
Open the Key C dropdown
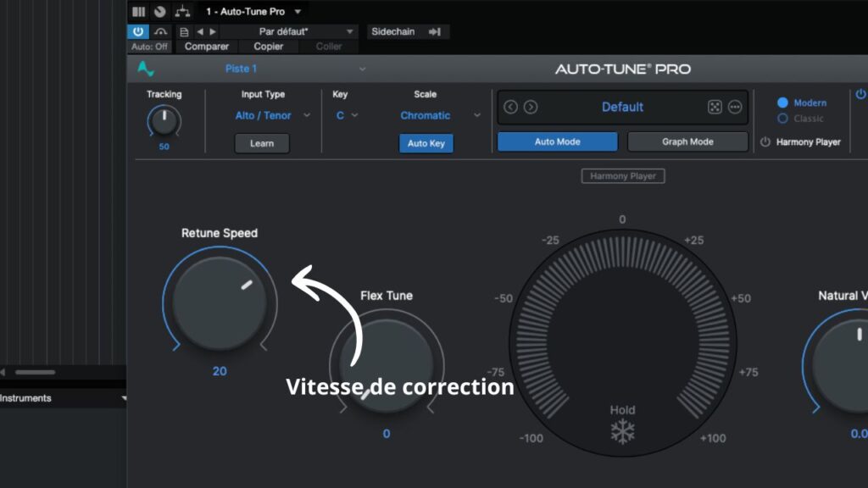click(347, 115)
